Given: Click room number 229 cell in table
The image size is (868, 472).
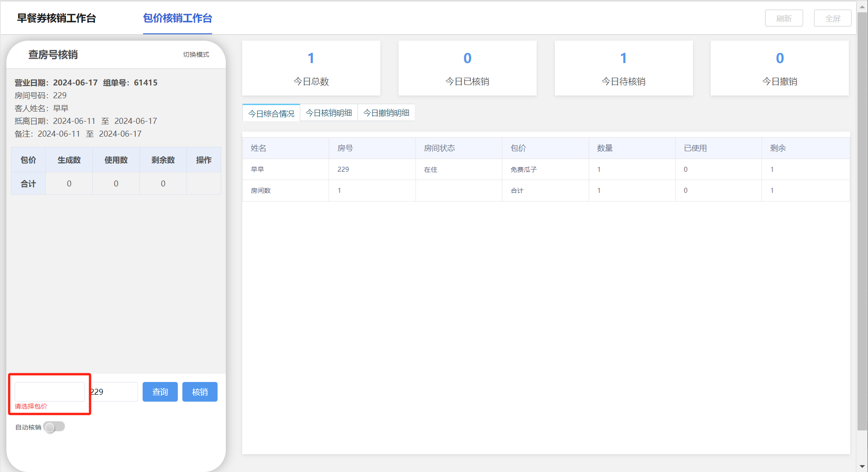Looking at the screenshot, I should [x=372, y=170].
